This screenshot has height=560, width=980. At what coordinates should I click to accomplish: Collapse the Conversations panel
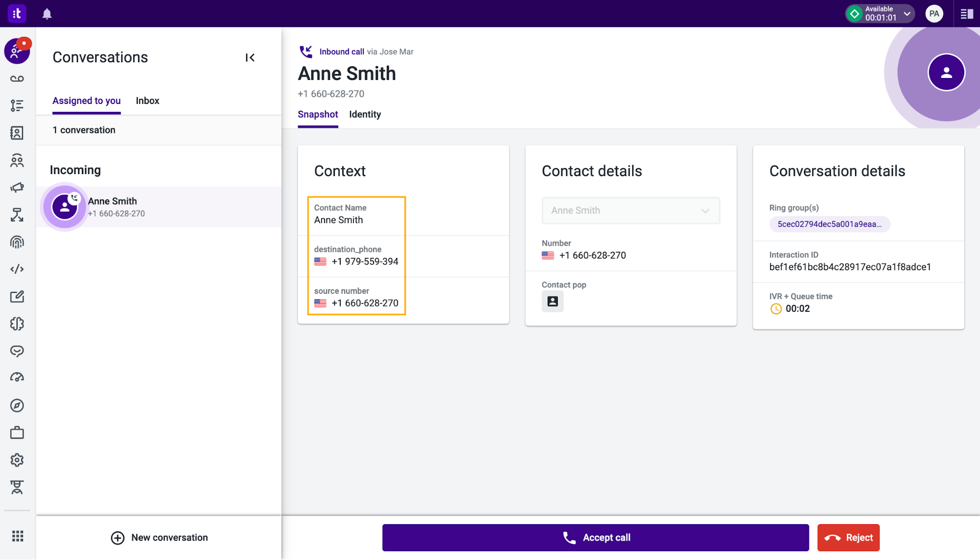(250, 58)
